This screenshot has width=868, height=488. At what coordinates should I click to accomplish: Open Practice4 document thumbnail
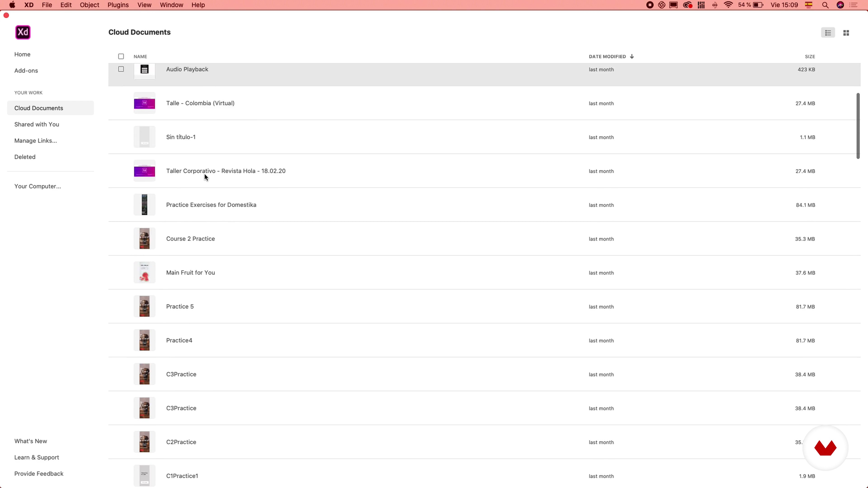pos(145,340)
